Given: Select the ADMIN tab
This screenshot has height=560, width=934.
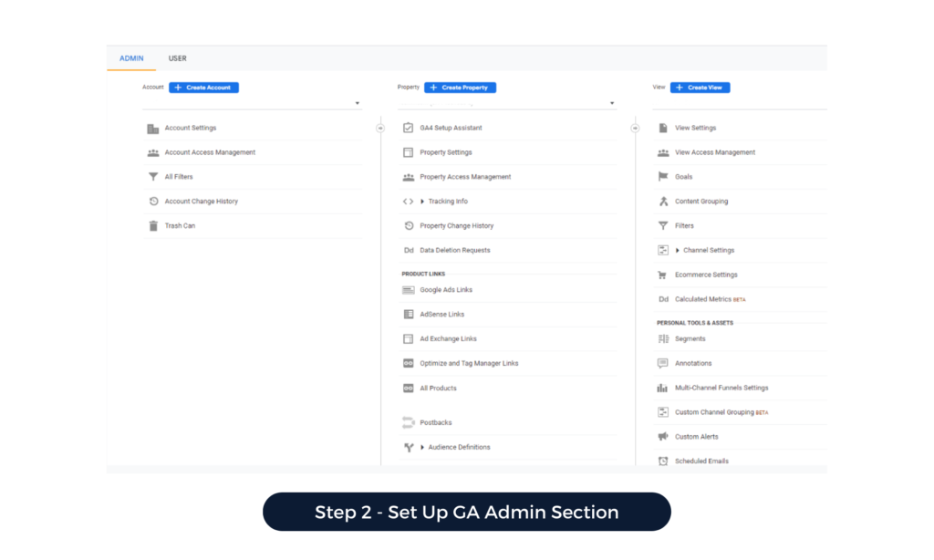Looking at the screenshot, I should (131, 58).
